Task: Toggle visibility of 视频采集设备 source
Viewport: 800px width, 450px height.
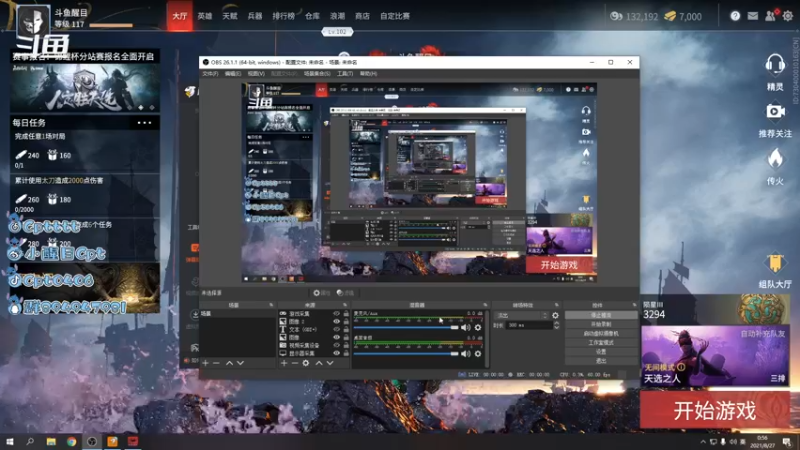Action: [x=336, y=345]
